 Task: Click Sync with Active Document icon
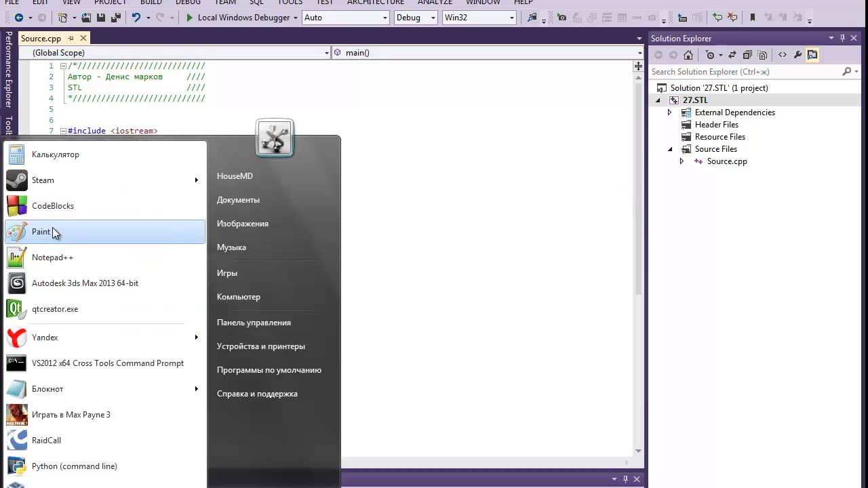click(x=732, y=55)
